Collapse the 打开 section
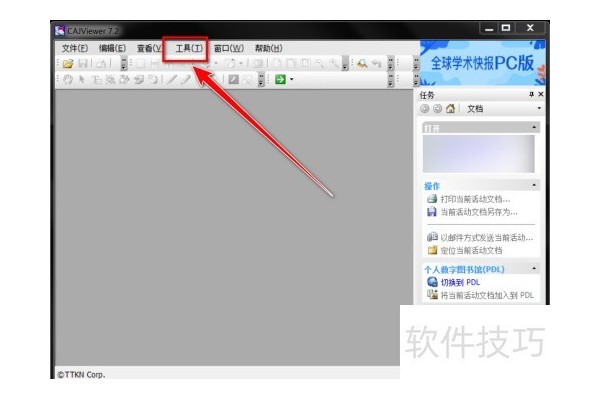600x400 pixels. [534, 127]
